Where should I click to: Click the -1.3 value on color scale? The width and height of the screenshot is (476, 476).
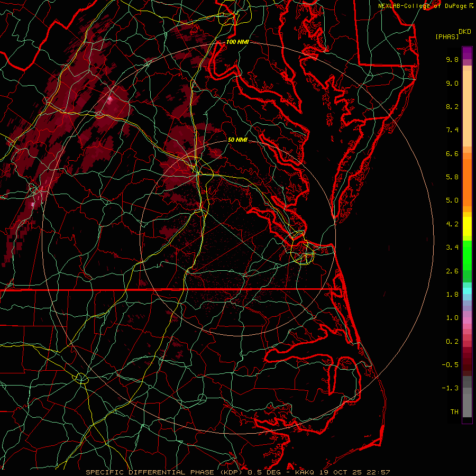click(450, 388)
